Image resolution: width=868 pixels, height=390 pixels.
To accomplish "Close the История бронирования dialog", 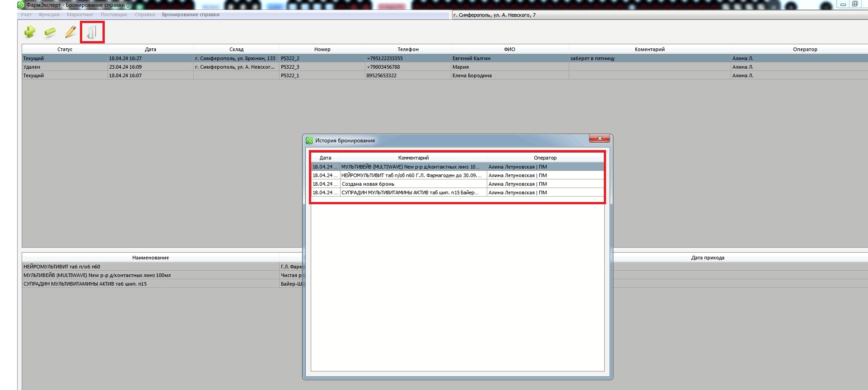I will pos(599,139).
